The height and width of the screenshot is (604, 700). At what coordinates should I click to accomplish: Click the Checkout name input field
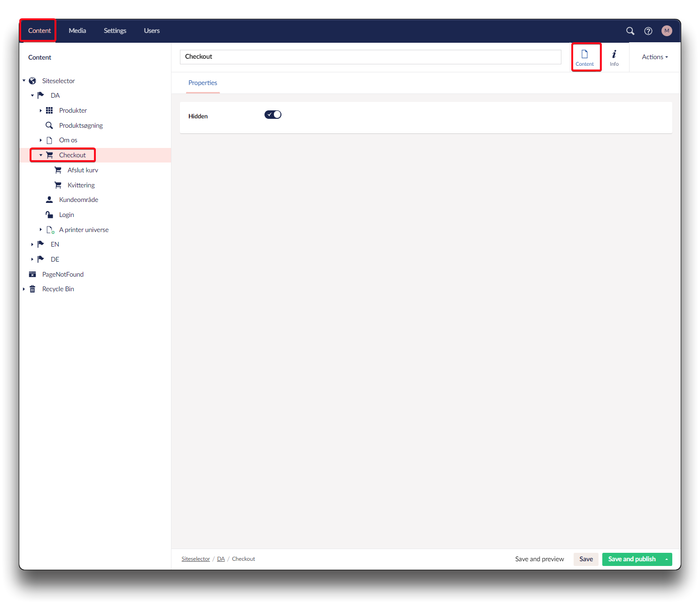(x=370, y=57)
